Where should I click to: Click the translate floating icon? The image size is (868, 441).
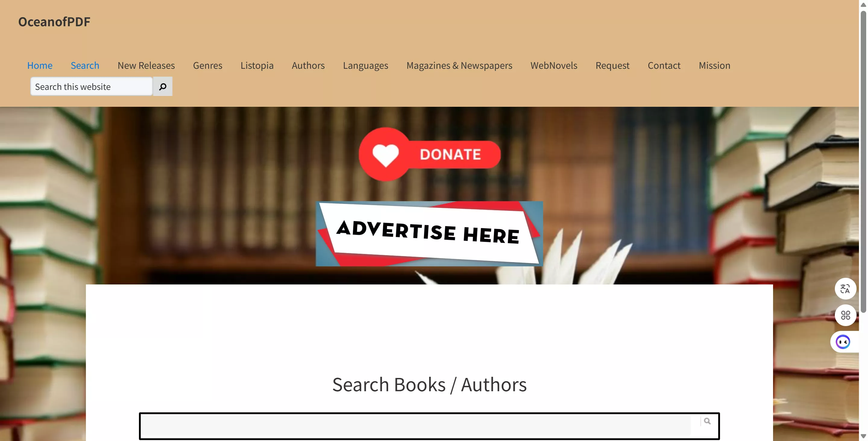click(x=845, y=289)
